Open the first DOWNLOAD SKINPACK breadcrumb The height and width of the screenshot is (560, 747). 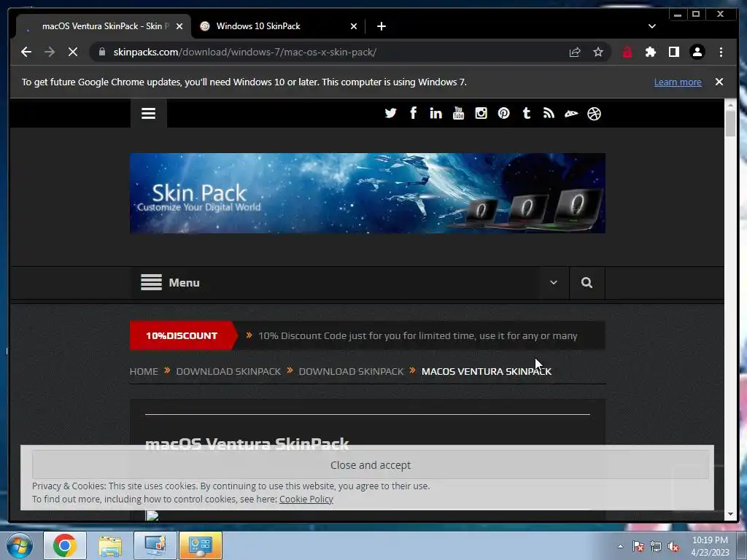click(x=228, y=371)
